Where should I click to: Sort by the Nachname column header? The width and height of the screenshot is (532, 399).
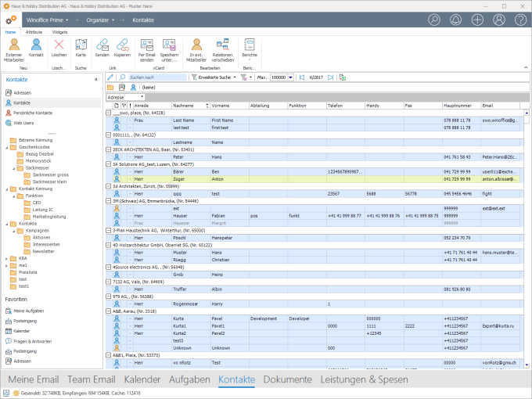click(190, 106)
